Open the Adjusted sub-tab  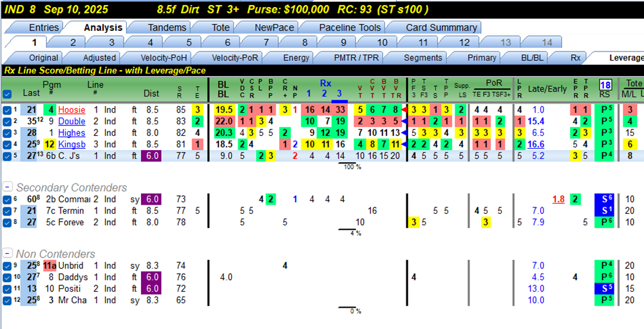tap(99, 58)
